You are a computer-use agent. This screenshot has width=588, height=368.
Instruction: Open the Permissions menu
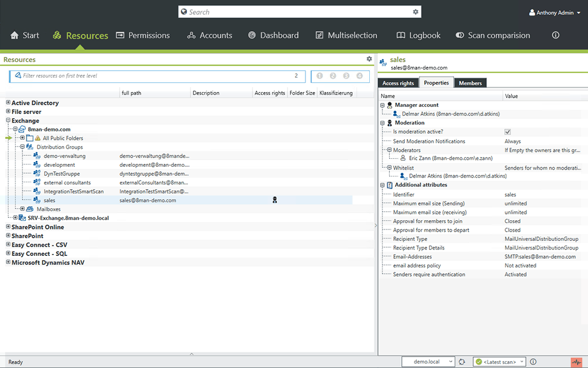point(143,35)
